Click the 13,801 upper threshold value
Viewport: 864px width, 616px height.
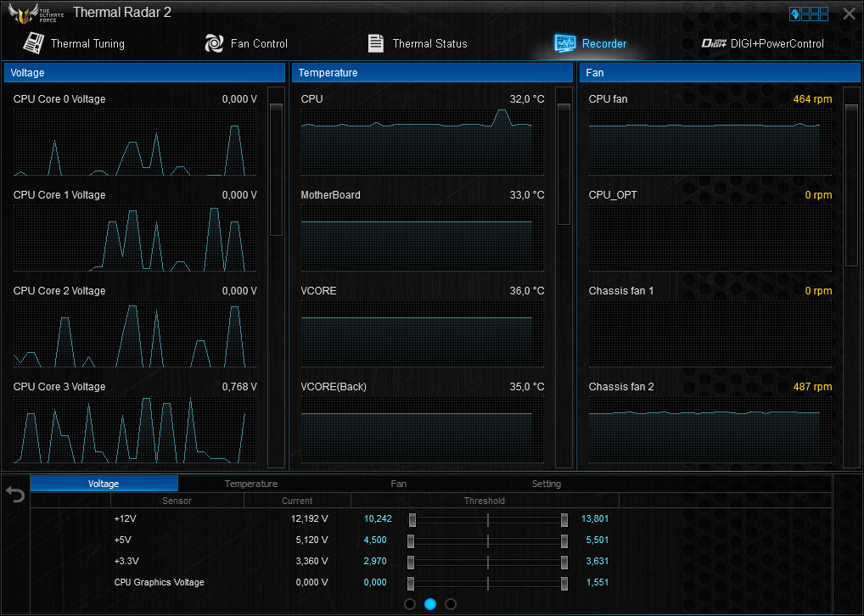[595, 518]
